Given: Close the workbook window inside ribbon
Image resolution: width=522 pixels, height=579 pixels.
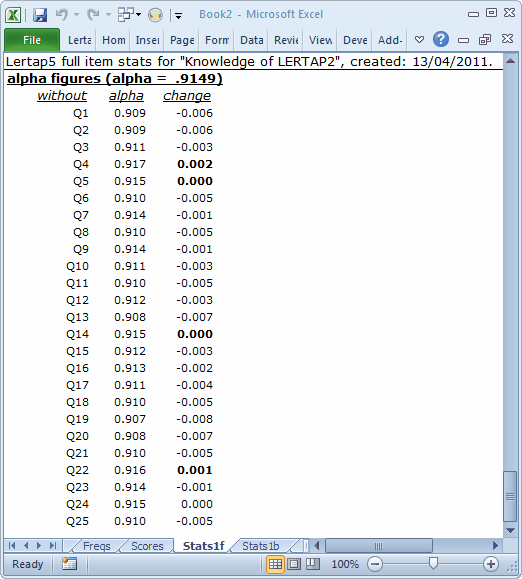Looking at the screenshot, I should [508, 38].
